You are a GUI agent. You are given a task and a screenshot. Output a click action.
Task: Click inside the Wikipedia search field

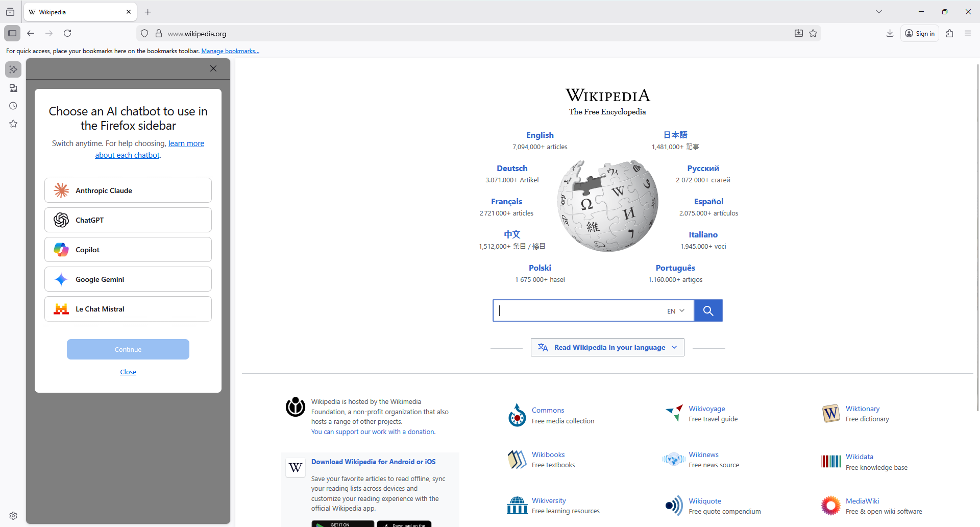[577, 311]
